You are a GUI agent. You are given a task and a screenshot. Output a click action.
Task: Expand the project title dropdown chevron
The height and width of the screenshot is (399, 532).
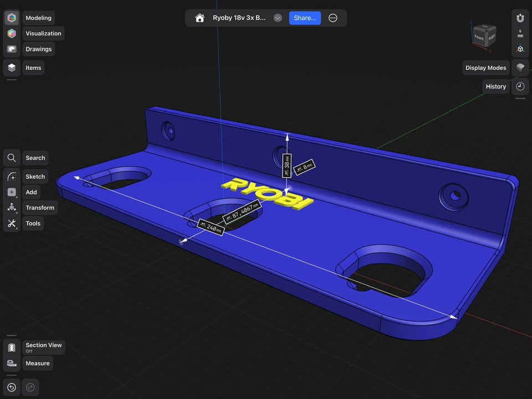278,18
